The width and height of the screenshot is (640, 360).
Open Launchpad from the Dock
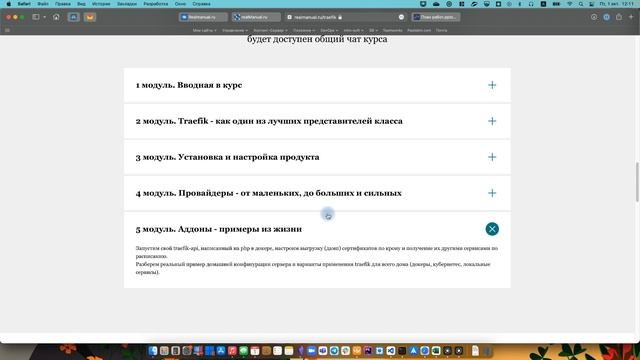pos(164,351)
